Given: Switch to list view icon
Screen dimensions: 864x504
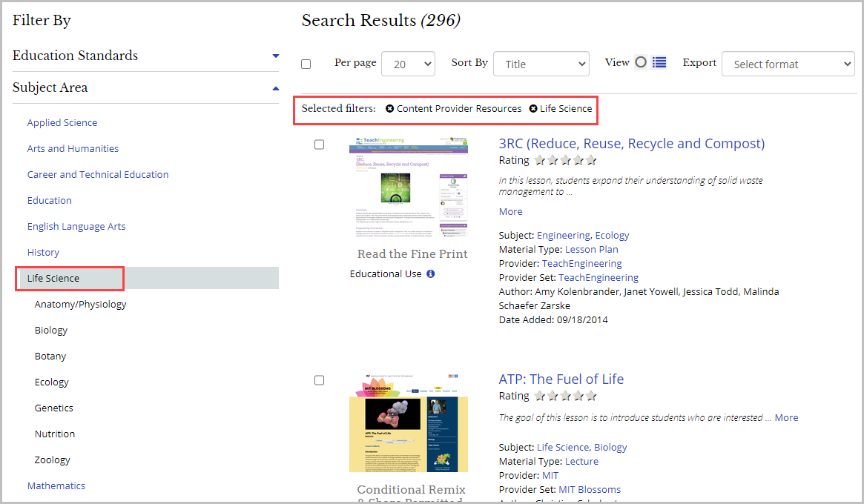Looking at the screenshot, I should point(659,62).
